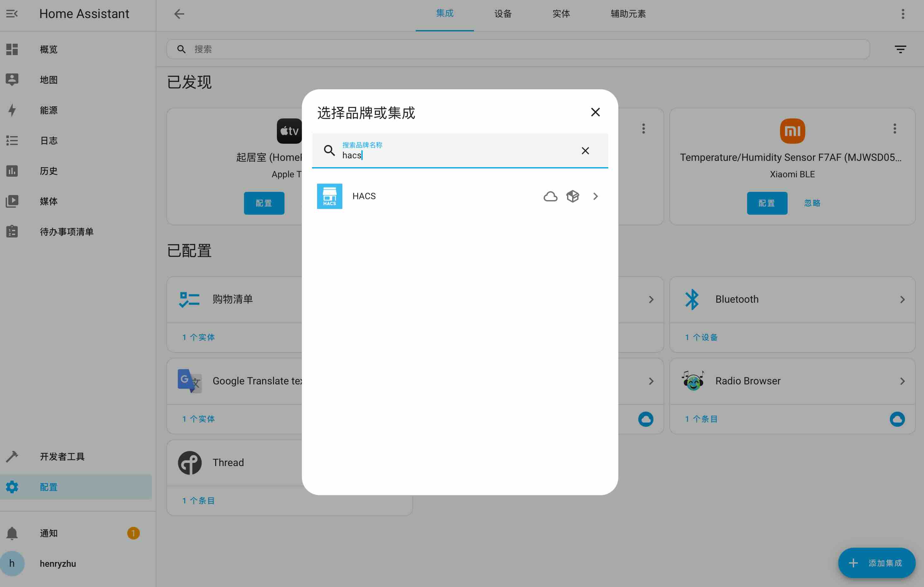Click the Xiaomi MI icon in discovered

(792, 130)
